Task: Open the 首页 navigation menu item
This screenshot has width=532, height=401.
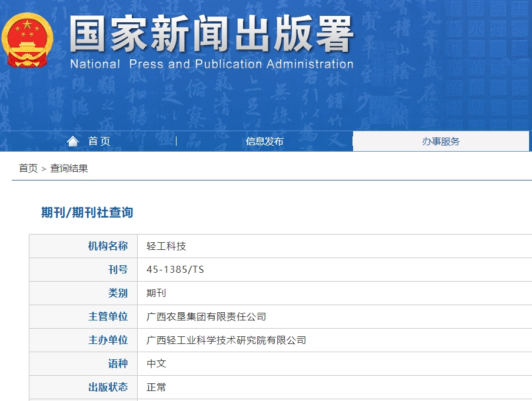Action: pos(99,141)
